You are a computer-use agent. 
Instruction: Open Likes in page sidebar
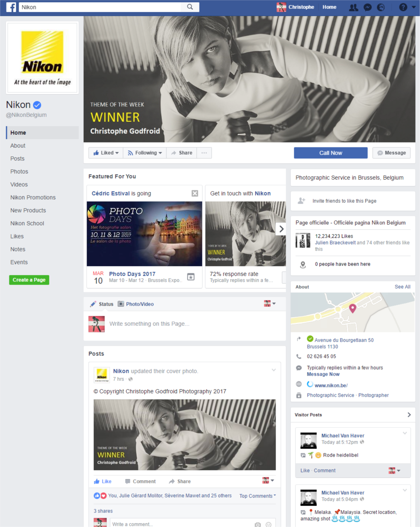[x=17, y=236]
